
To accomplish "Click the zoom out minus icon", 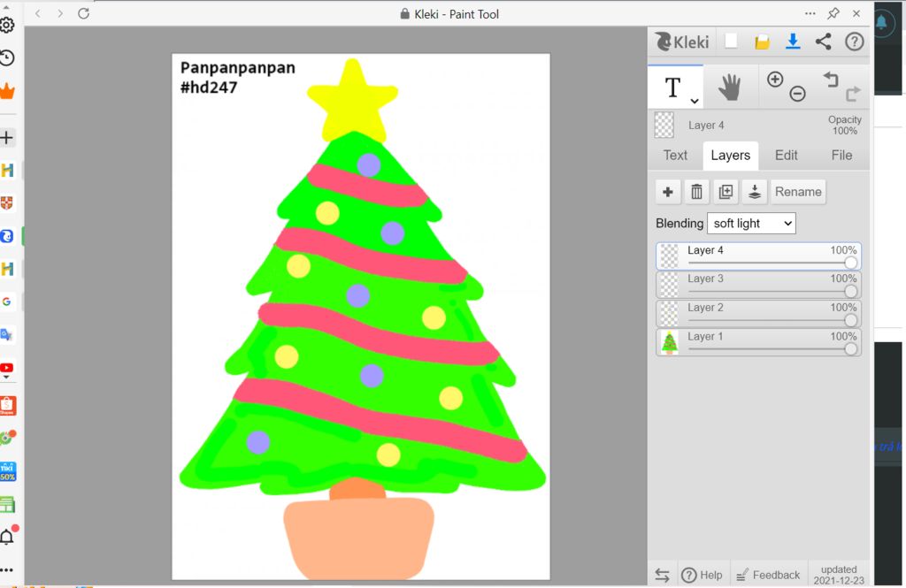I will coord(797,93).
